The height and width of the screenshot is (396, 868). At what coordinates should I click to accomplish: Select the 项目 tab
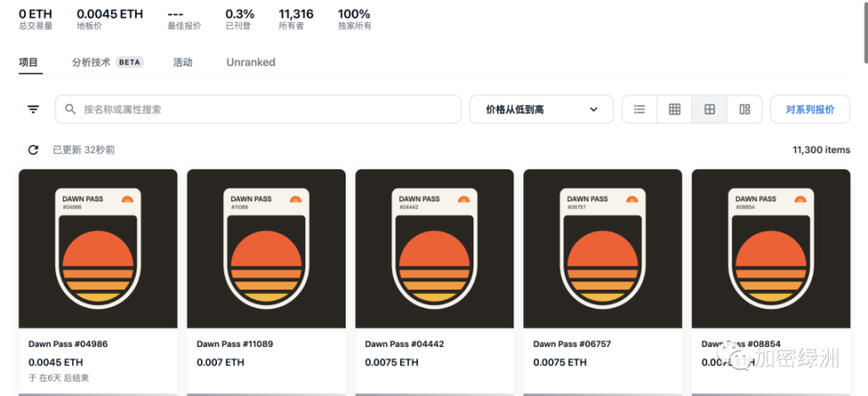point(29,63)
